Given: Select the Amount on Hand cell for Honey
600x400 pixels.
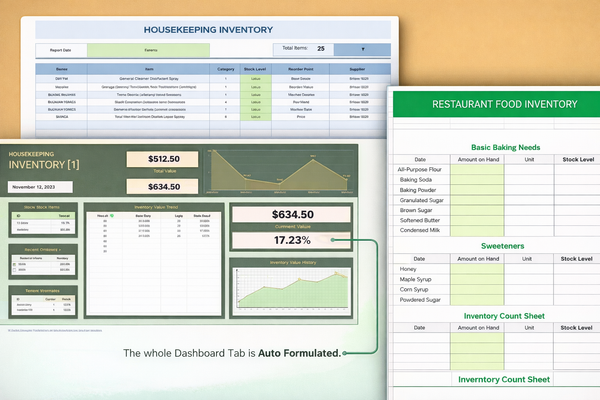Looking at the screenshot, I should point(476,268).
